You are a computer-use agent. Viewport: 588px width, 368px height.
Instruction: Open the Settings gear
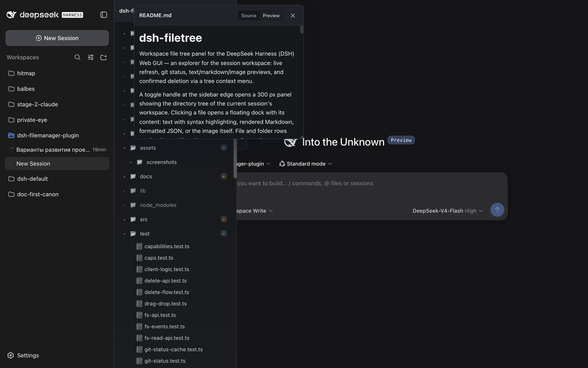[11, 355]
